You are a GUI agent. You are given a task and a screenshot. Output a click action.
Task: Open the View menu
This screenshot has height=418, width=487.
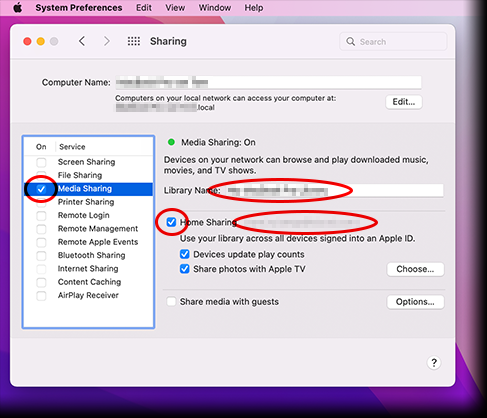coord(175,7)
